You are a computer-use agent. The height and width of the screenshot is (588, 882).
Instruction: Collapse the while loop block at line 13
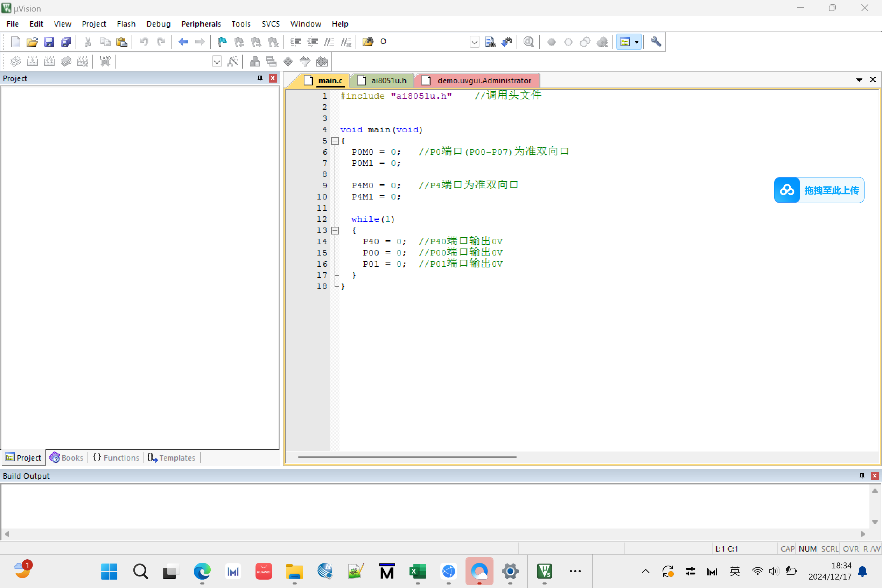pyautogui.click(x=335, y=231)
